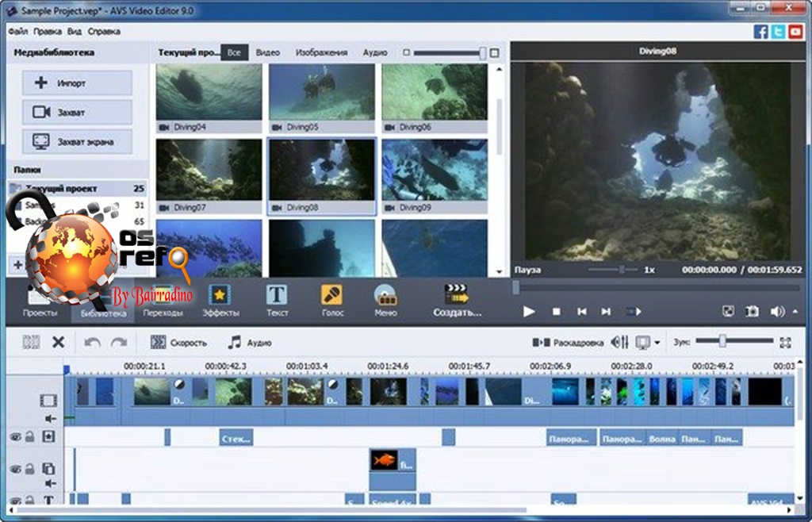Select the Волна effect clip on timeline
This screenshot has height=522, width=812.
(662, 437)
